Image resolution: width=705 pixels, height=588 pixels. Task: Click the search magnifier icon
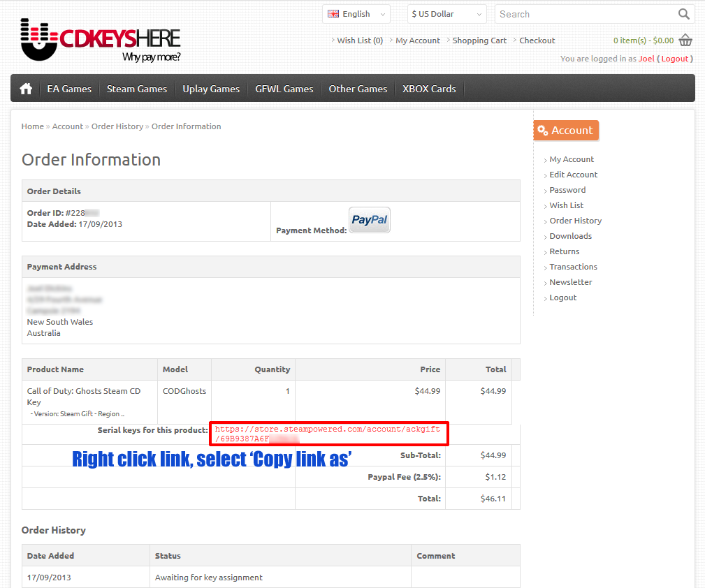tap(683, 14)
